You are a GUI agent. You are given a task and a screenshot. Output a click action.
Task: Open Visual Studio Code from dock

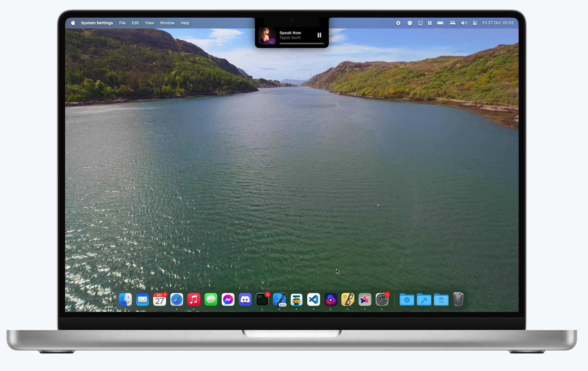[314, 299]
